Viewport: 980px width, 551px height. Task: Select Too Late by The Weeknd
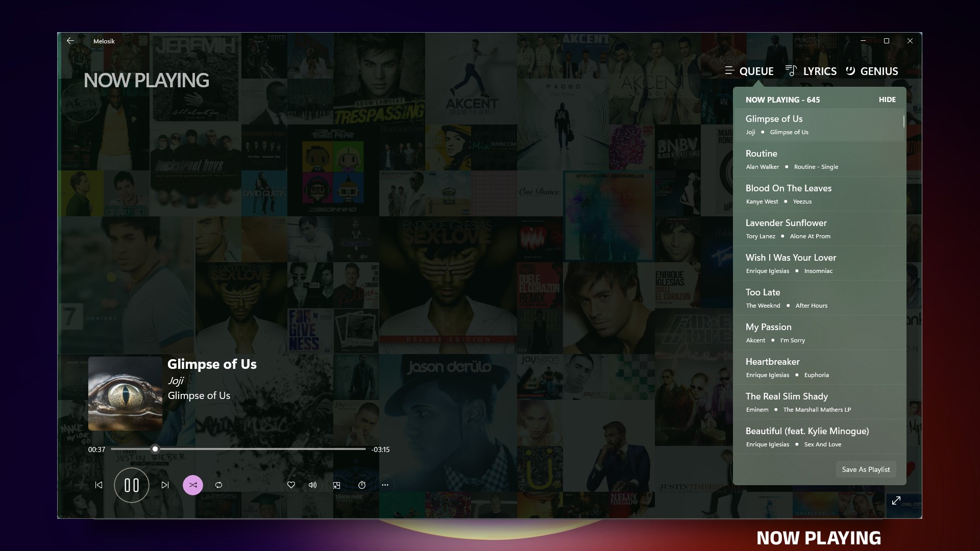click(x=819, y=298)
